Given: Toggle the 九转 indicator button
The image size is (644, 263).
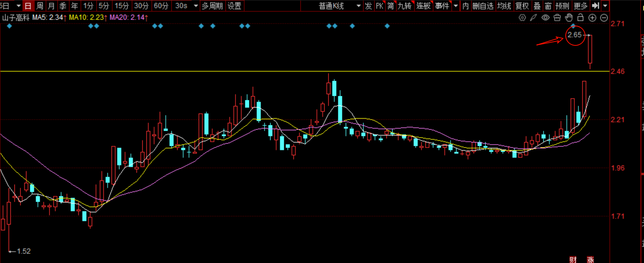Looking at the screenshot, I should 405,6.
